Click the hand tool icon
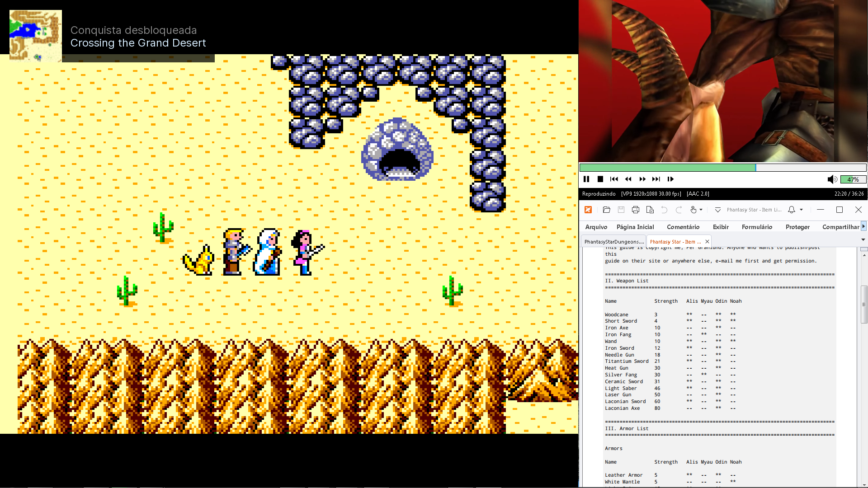Image resolution: width=868 pixels, height=488 pixels. pyautogui.click(x=693, y=210)
